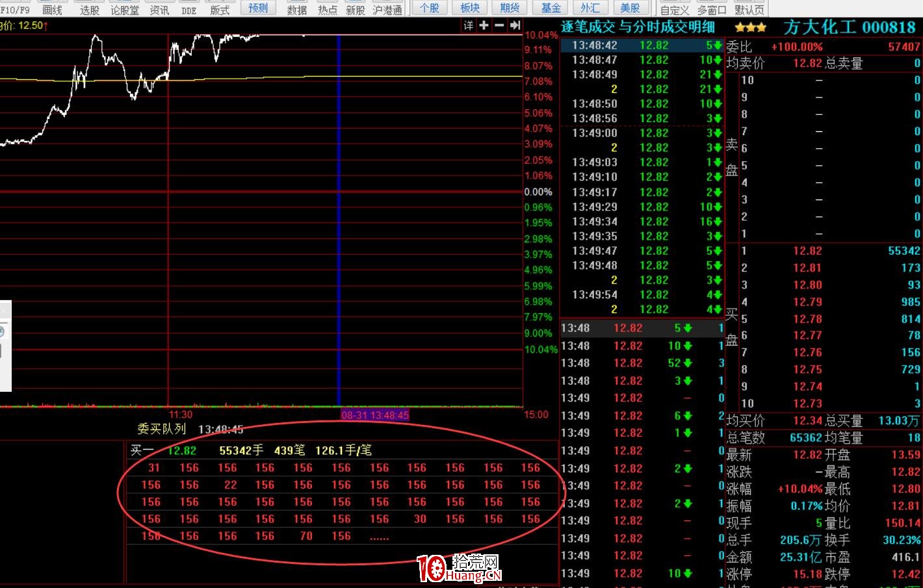Open the 新股 new stocks item
Viewport: 923px width, 588px height.
tap(356, 10)
